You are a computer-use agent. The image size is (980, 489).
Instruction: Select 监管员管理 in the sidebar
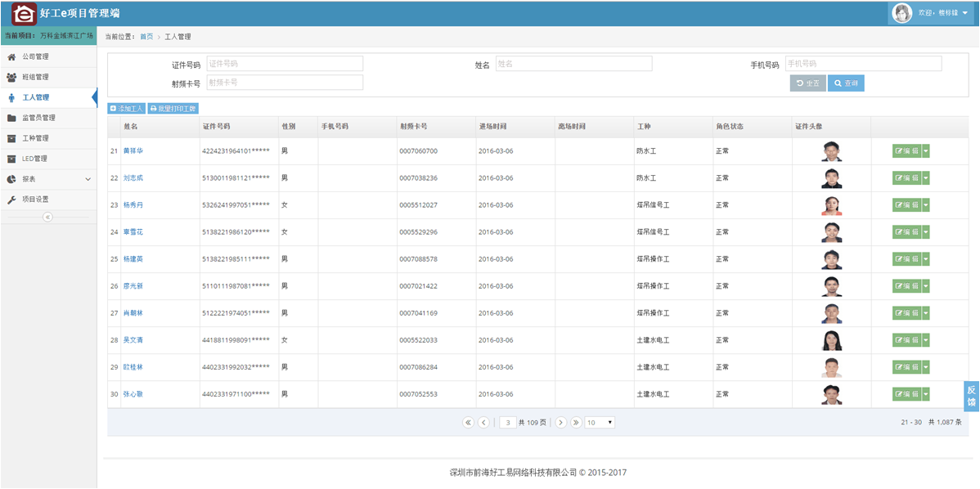click(38, 118)
